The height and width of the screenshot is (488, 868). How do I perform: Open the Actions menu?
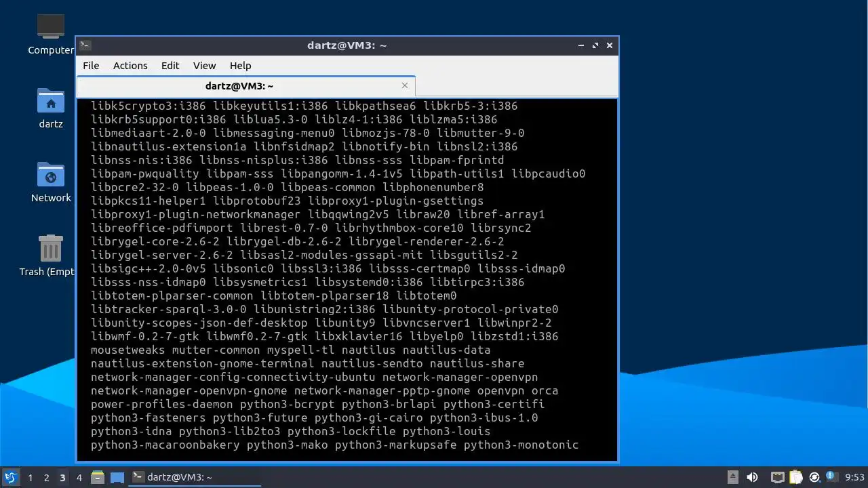130,66
